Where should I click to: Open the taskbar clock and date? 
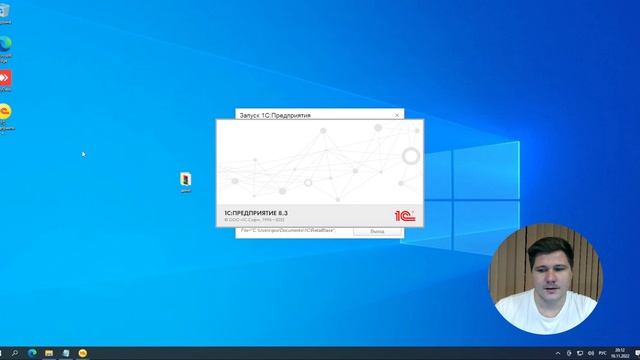(x=620, y=353)
